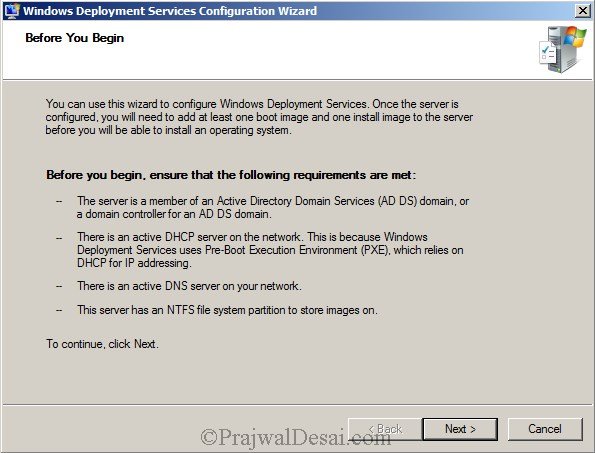Click the intro paragraph about configuring the server
Screen dimensions: 595x453
(259, 117)
